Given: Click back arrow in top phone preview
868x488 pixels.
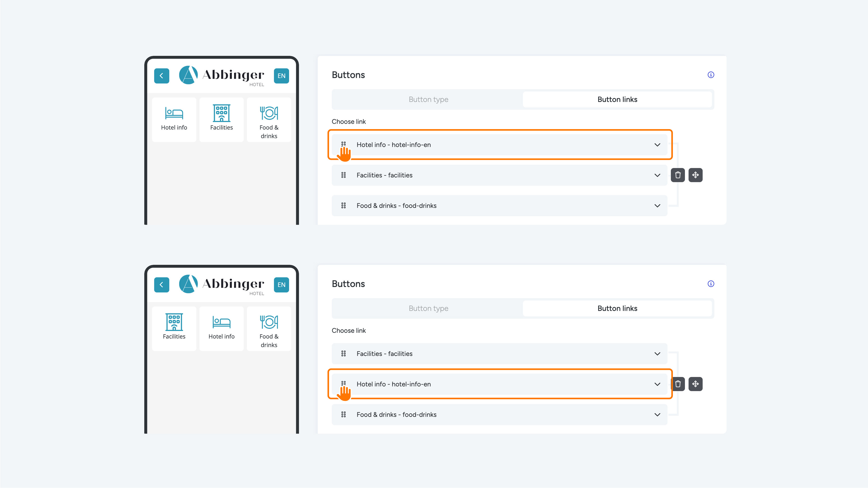Looking at the screenshot, I should (x=161, y=76).
